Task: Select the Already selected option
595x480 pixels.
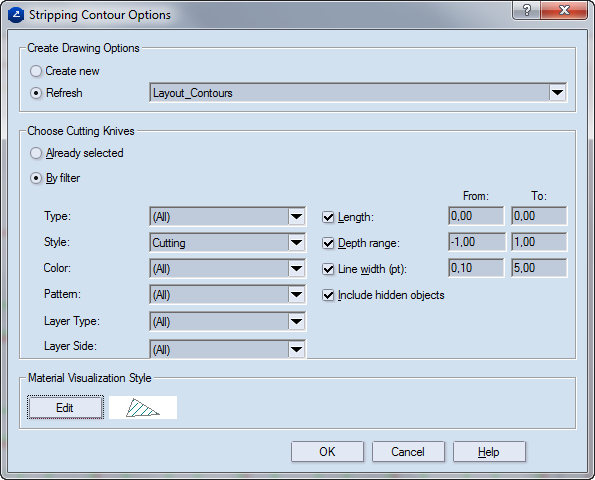Action: pyautogui.click(x=36, y=153)
